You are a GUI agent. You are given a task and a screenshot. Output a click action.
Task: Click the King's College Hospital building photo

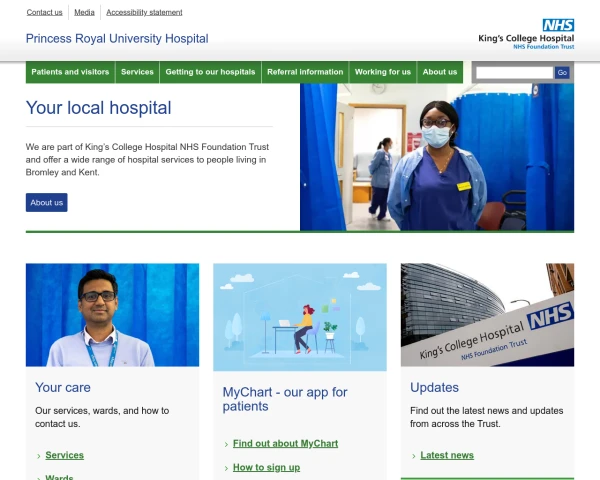[488, 315]
